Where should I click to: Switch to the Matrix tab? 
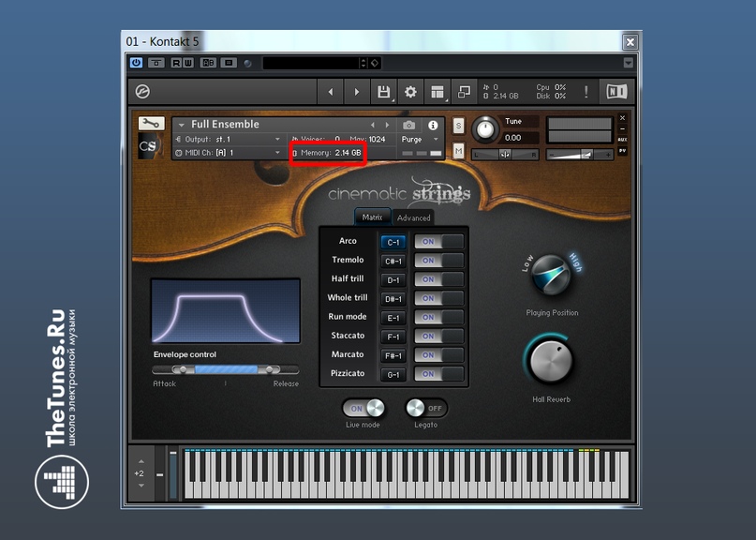click(372, 217)
